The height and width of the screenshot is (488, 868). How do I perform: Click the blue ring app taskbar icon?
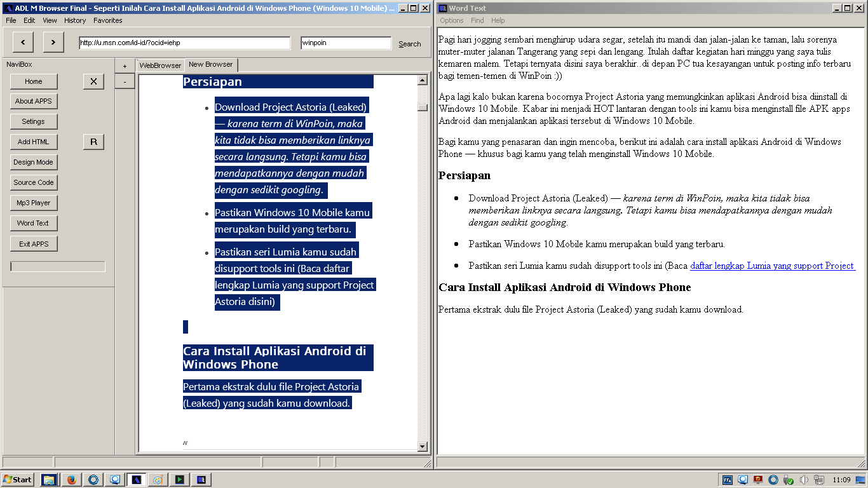[93, 480]
